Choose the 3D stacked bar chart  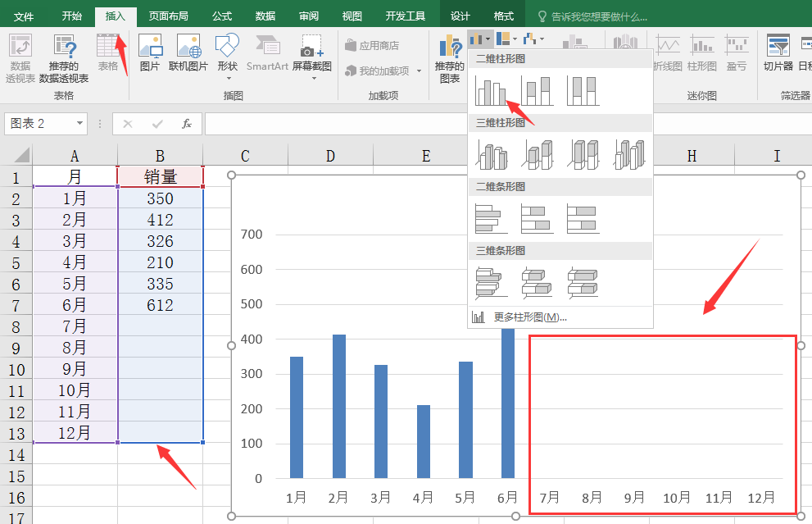click(537, 282)
